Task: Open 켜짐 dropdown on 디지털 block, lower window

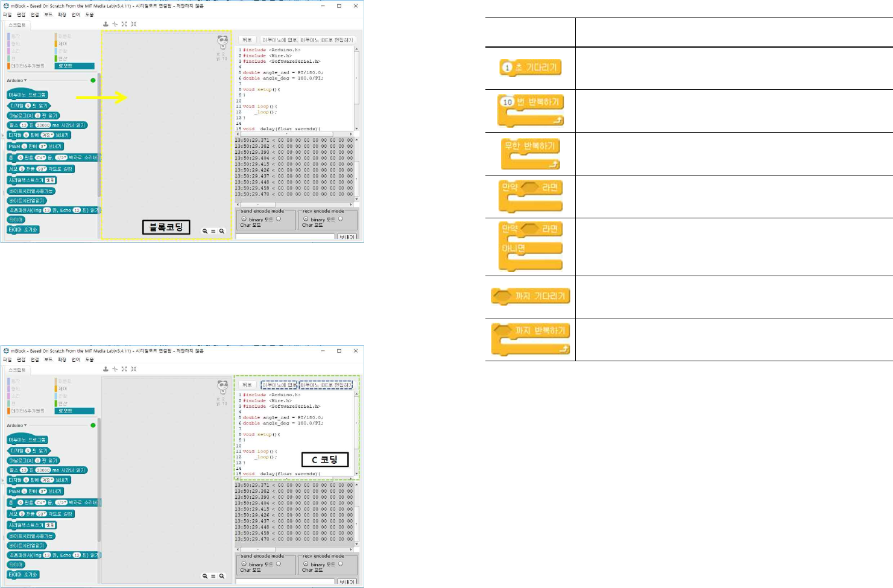Action: pos(47,480)
